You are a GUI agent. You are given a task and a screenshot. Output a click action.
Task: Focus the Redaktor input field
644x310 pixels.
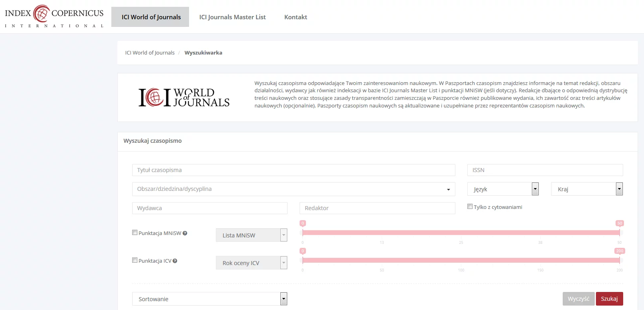pyautogui.click(x=377, y=208)
